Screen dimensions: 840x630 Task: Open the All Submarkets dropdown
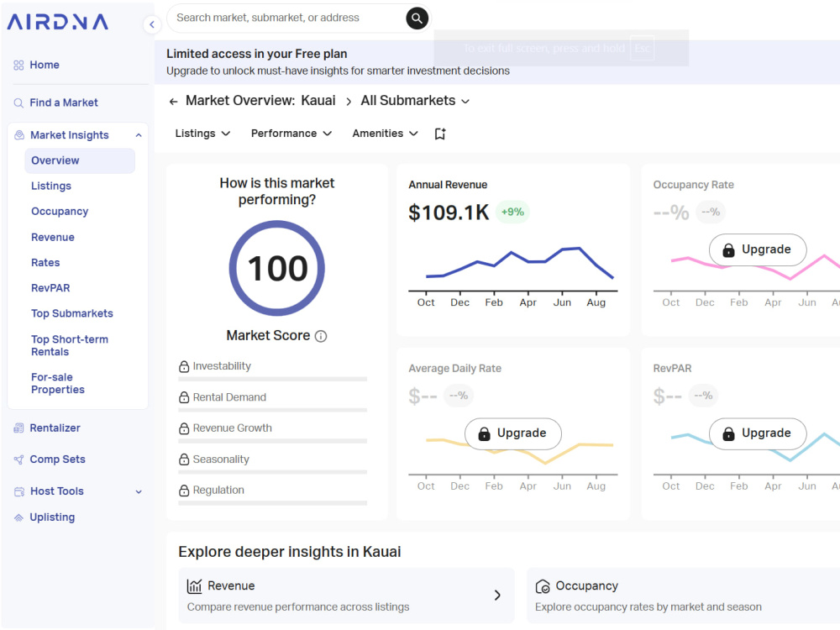(415, 101)
